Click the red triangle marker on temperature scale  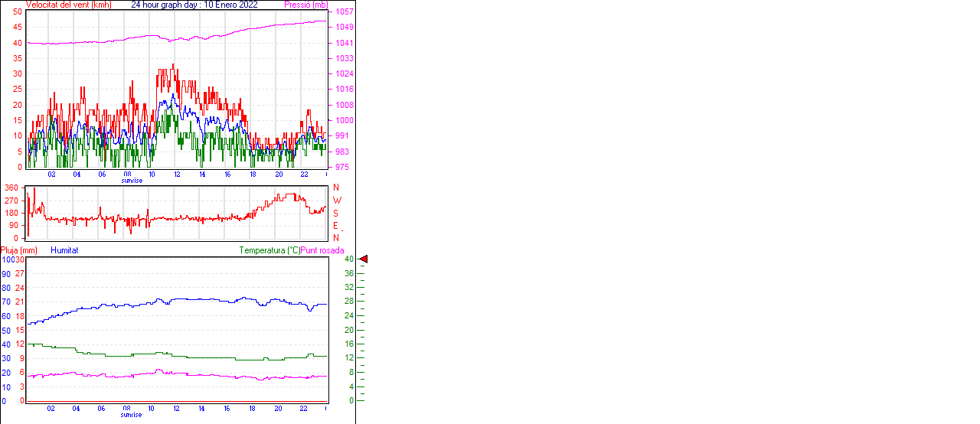pyautogui.click(x=364, y=259)
